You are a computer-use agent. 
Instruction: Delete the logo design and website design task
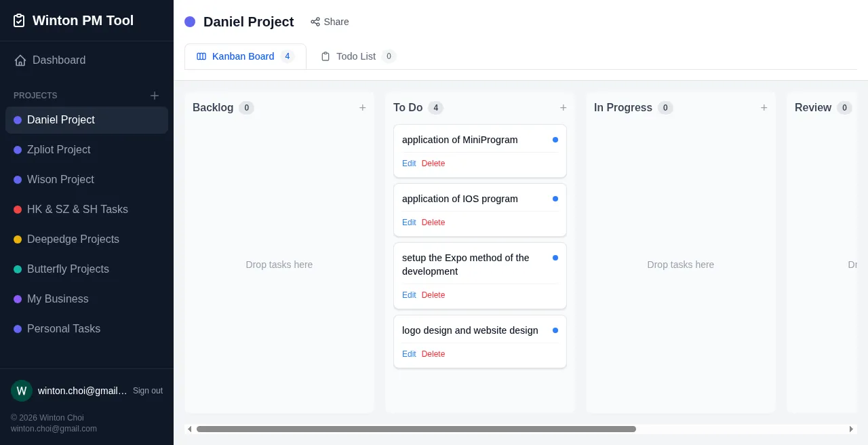tap(433, 354)
